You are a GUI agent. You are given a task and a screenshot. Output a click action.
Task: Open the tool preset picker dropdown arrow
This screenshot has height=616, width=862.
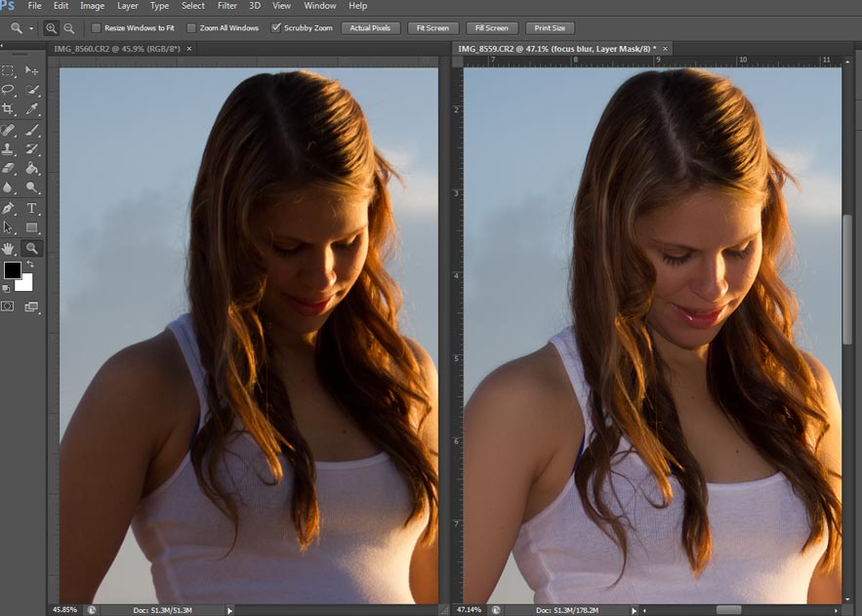(x=31, y=28)
